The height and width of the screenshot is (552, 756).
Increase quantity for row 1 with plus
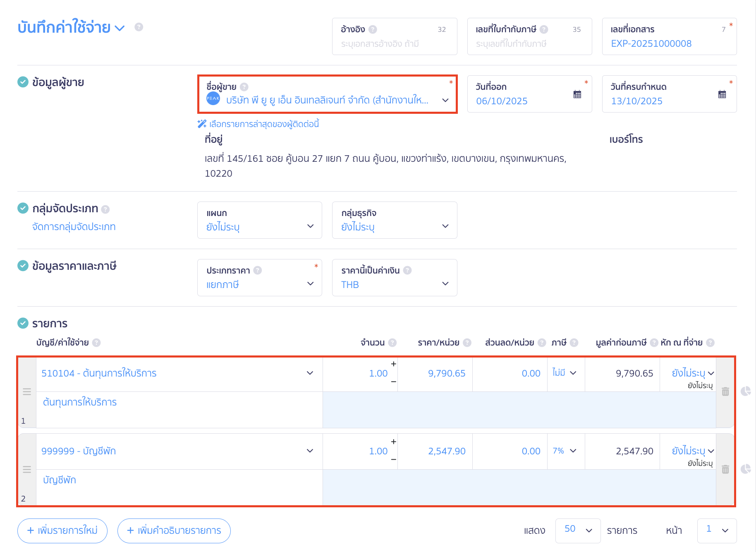[x=393, y=364]
